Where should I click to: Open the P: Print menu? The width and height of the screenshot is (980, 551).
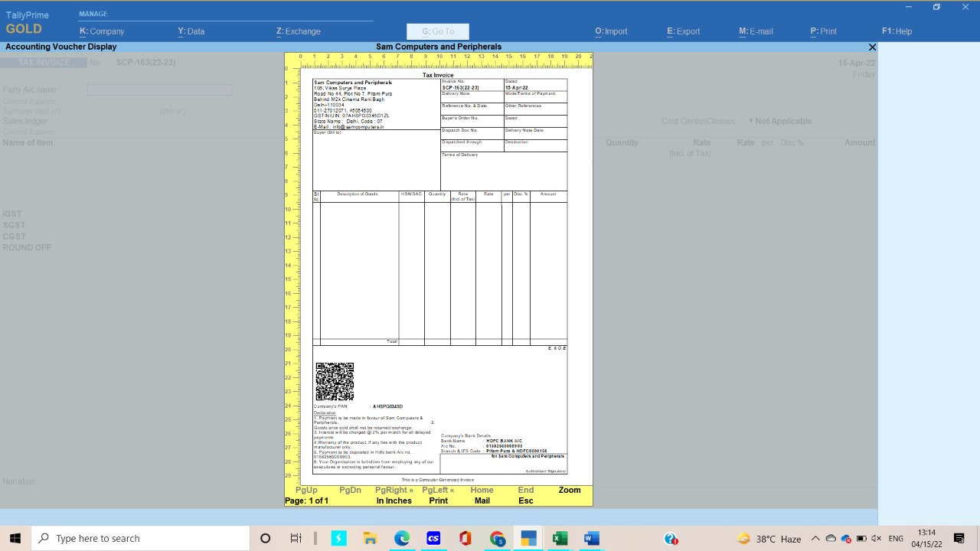click(823, 31)
